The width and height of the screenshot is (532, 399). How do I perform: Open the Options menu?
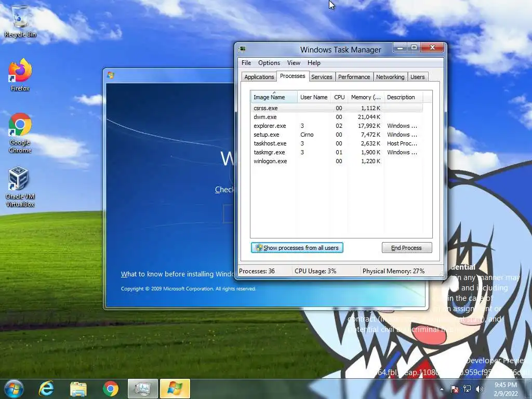click(x=269, y=63)
